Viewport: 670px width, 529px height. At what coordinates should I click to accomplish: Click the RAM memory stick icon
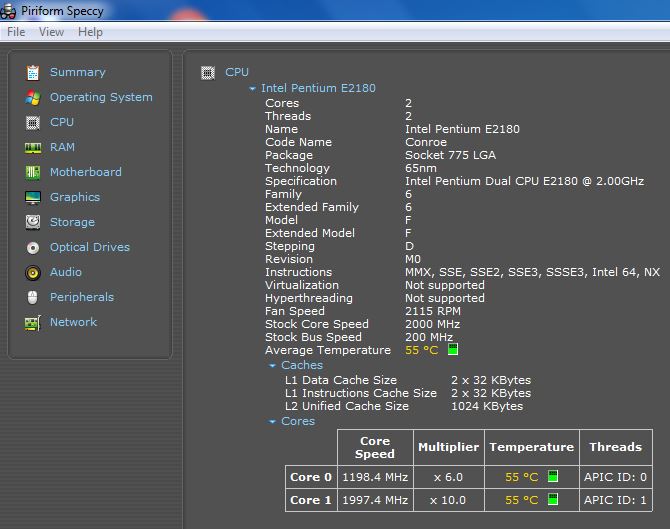[32, 148]
